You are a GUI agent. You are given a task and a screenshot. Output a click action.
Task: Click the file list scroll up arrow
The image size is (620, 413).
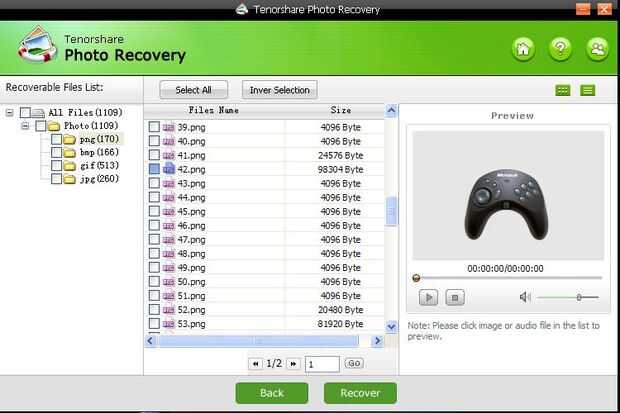(391, 110)
